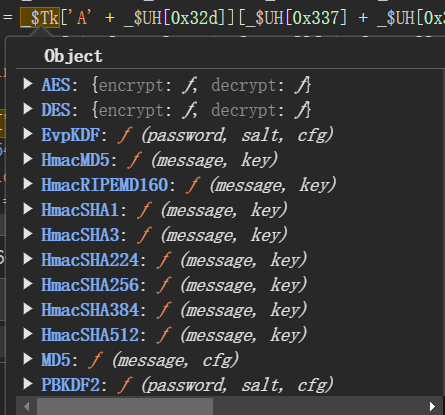Click the 'A' string literal in code

tap(81, 17)
